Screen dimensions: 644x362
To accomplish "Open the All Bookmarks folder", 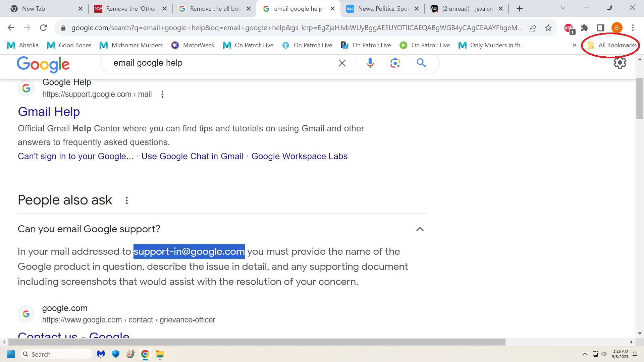I will (612, 45).
